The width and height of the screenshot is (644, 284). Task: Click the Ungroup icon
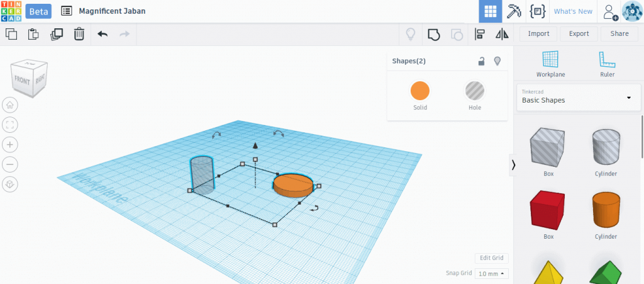(x=457, y=34)
